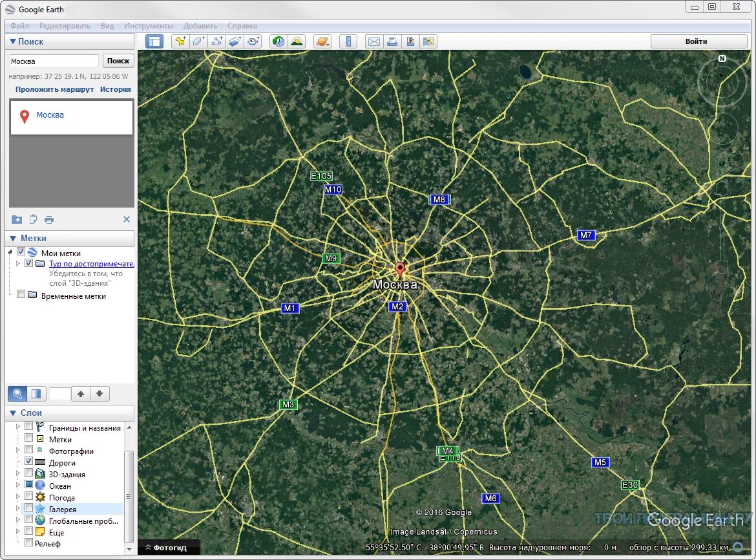Open the Файл menu
The height and width of the screenshot is (560, 756).
(20, 26)
